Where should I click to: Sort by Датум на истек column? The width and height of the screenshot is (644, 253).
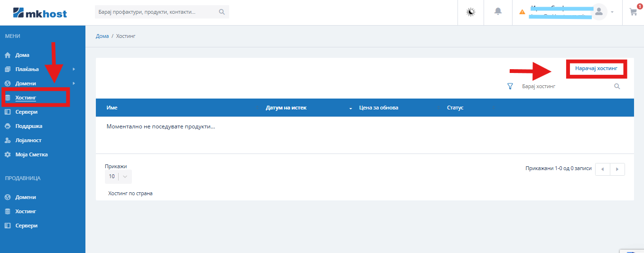[286, 108]
